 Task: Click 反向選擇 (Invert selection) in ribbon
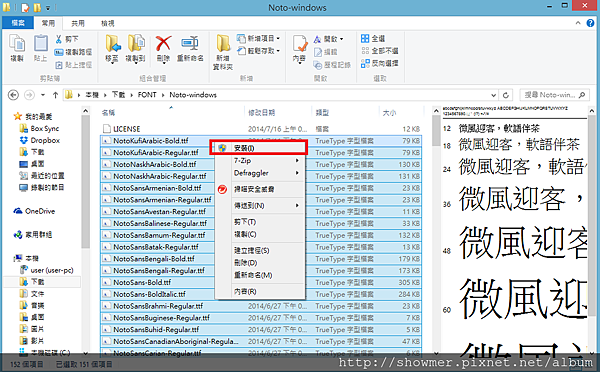click(379, 63)
